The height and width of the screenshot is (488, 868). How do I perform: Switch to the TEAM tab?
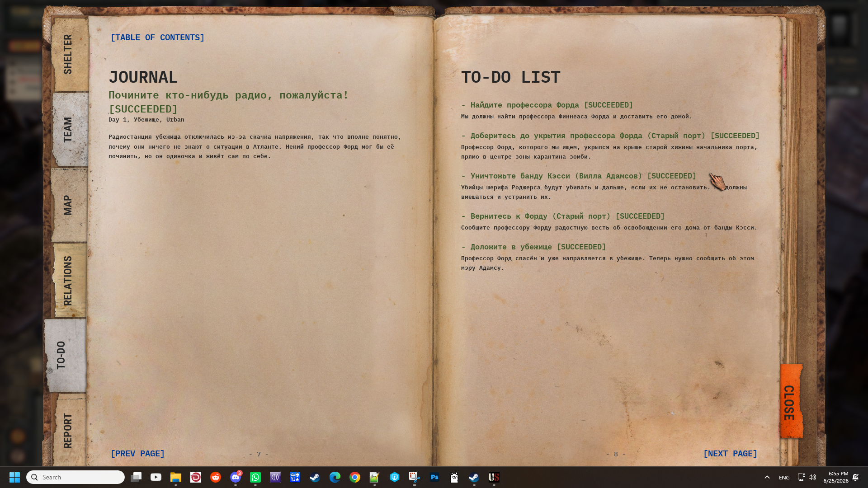[69, 130]
